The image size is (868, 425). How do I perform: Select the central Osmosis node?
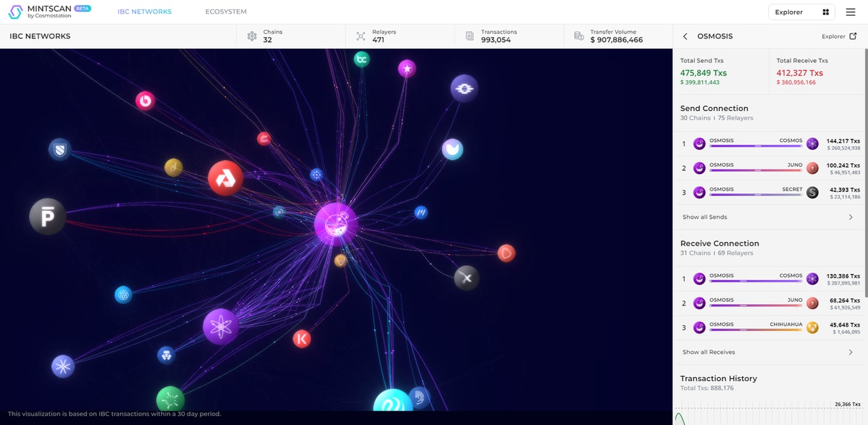336,224
